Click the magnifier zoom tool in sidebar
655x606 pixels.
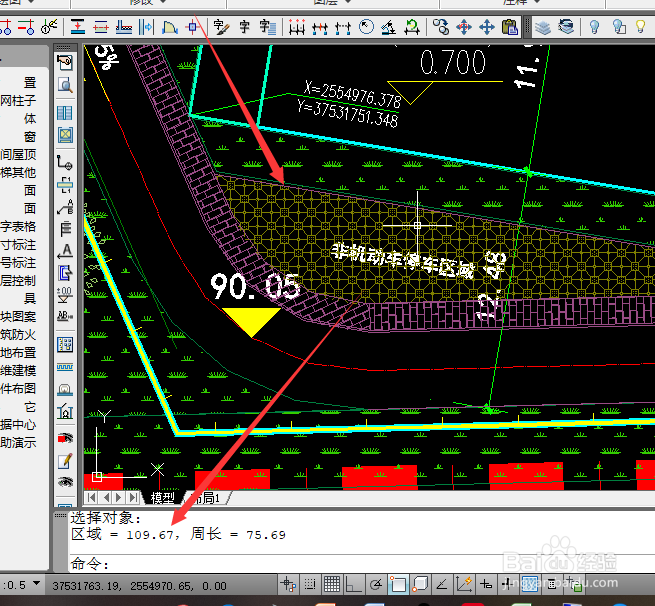pos(65,85)
